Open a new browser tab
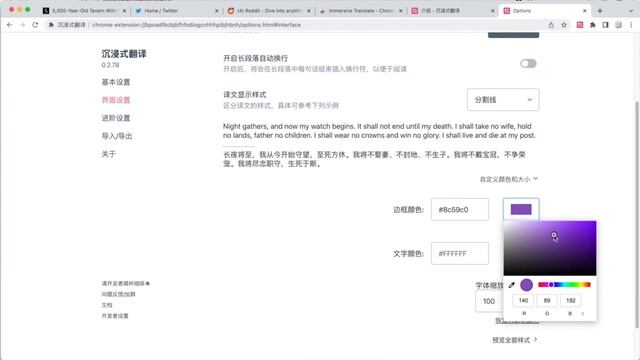The image size is (640, 360). coord(600,11)
